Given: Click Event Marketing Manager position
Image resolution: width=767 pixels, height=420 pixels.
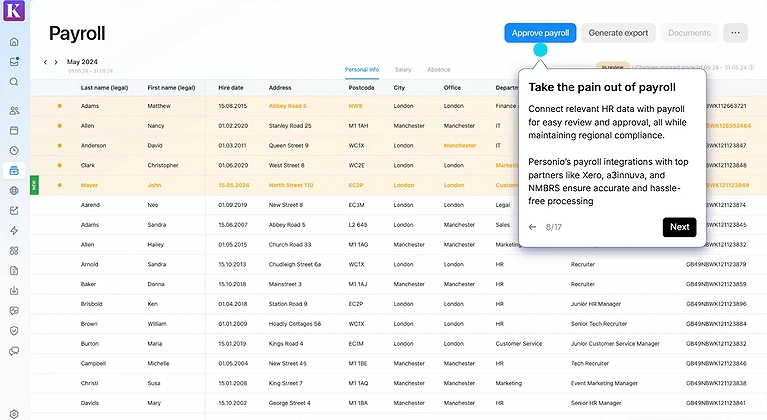Looking at the screenshot, I should [604, 383].
